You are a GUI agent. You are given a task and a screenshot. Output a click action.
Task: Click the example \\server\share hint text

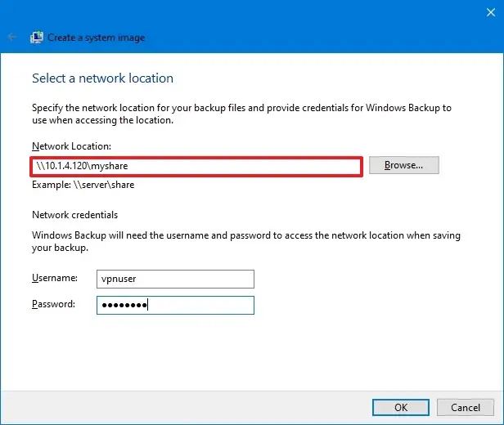pos(83,185)
